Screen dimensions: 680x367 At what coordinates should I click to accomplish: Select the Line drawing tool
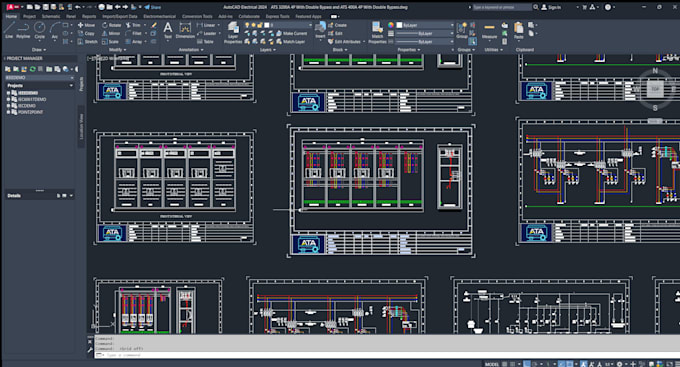9,30
